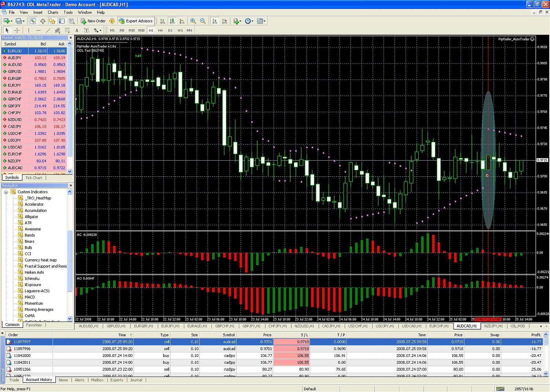Switch timeframe to H4
Viewport: 550px width, 392px height.
(x=160, y=30)
